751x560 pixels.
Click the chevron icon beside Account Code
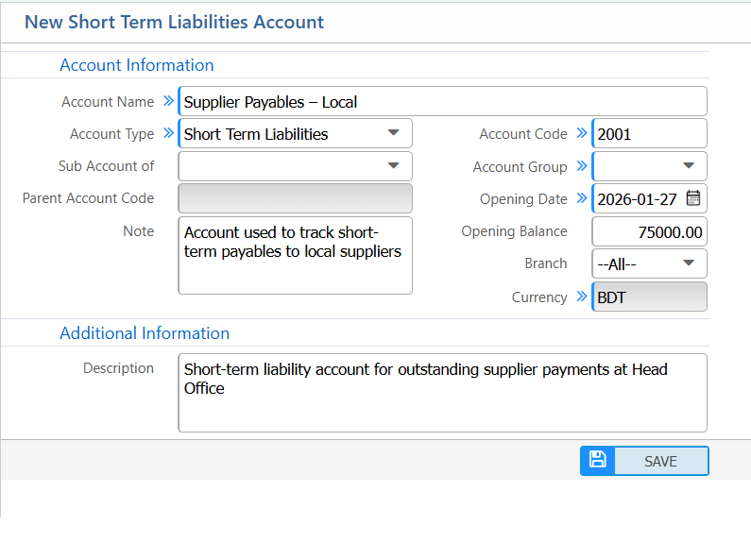pos(582,133)
